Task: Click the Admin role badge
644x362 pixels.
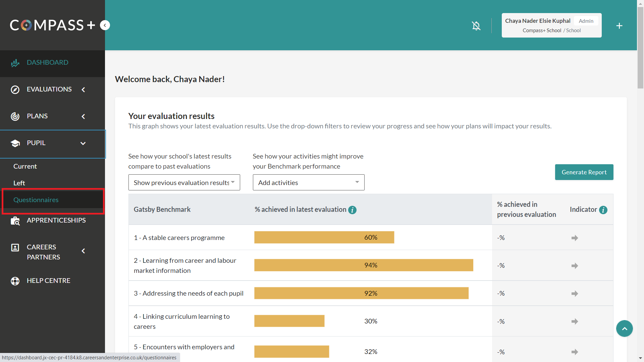Action: pyautogui.click(x=586, y=21)
